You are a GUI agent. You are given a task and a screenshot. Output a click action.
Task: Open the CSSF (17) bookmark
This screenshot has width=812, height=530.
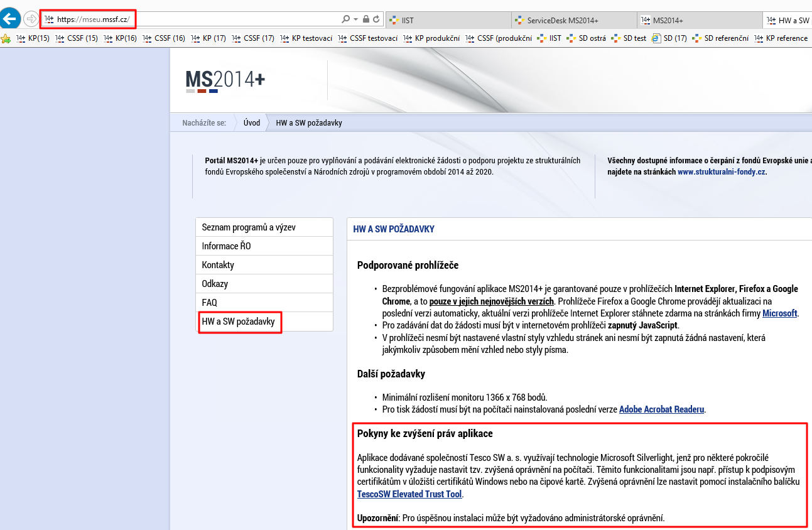point(254,38)
